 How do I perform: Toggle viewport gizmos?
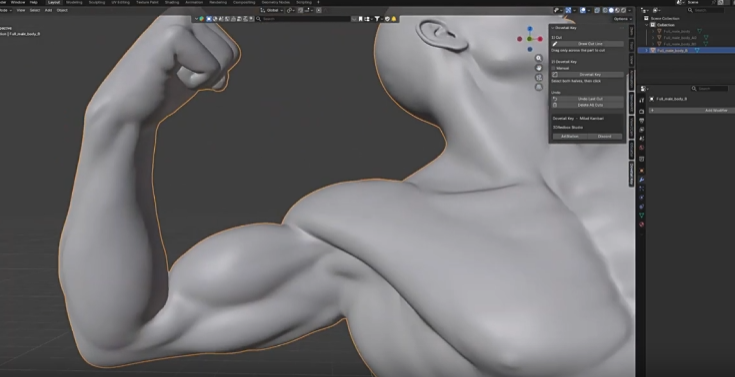point(568,10)
